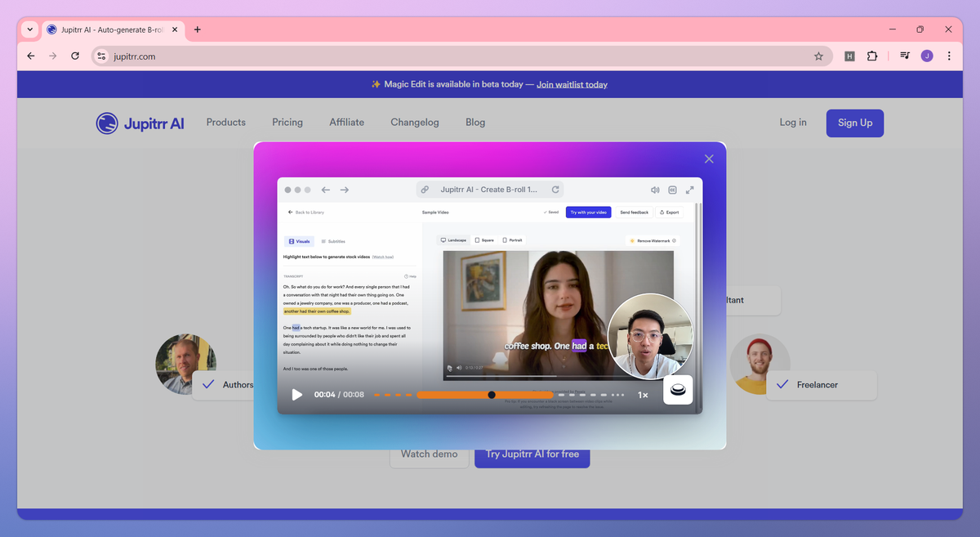This screenshot has height=537, width=980.
Task: Click the white round button beside 1x
Action: (x=678, y=390)
